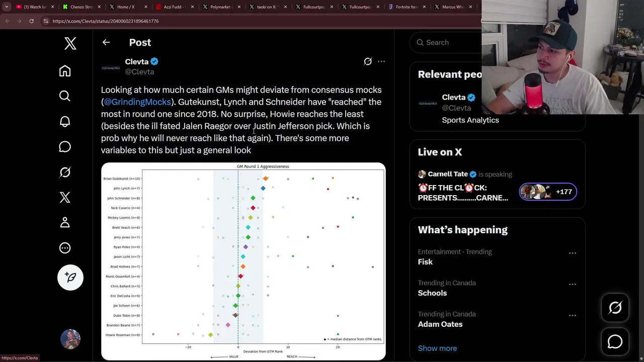This screenshot has height=362, width=644.
Task: Go to Home via house icon
Action: coord(65,71)
